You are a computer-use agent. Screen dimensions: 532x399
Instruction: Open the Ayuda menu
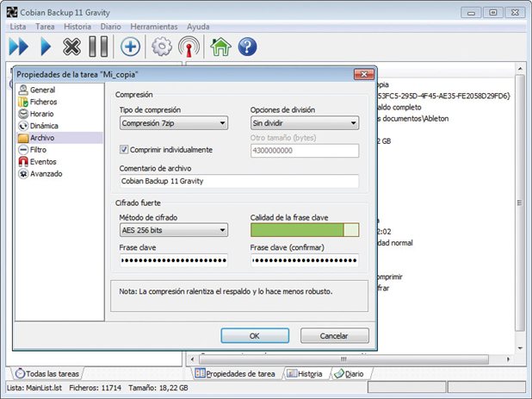pyautogui.click(x=198, y=27)
